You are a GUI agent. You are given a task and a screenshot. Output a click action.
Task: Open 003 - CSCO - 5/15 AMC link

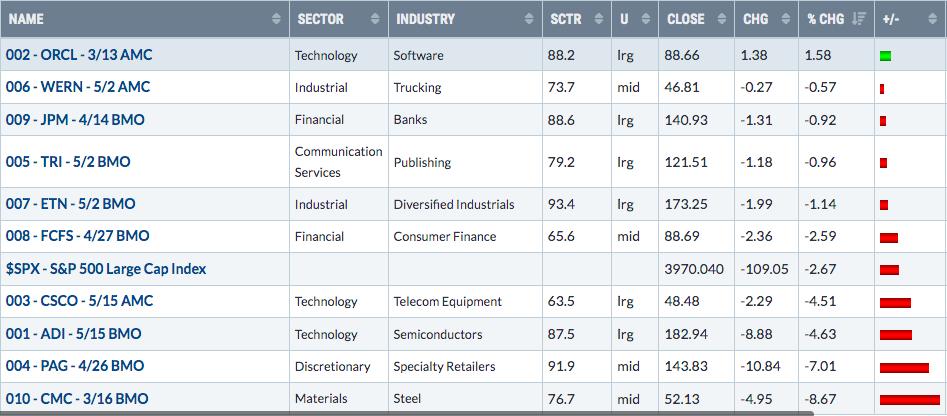click(80, 301)
